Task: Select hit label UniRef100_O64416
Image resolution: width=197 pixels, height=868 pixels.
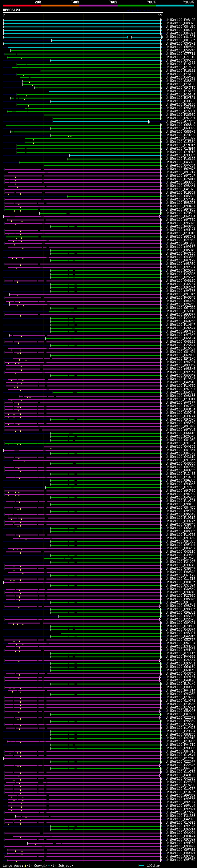Action: (180, 433)
